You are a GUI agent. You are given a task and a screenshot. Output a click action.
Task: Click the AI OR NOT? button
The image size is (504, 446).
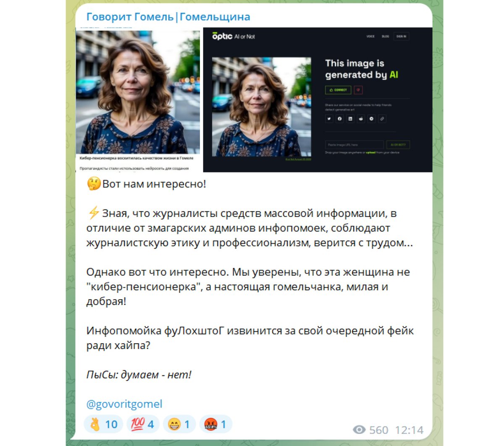coord(398,145)
